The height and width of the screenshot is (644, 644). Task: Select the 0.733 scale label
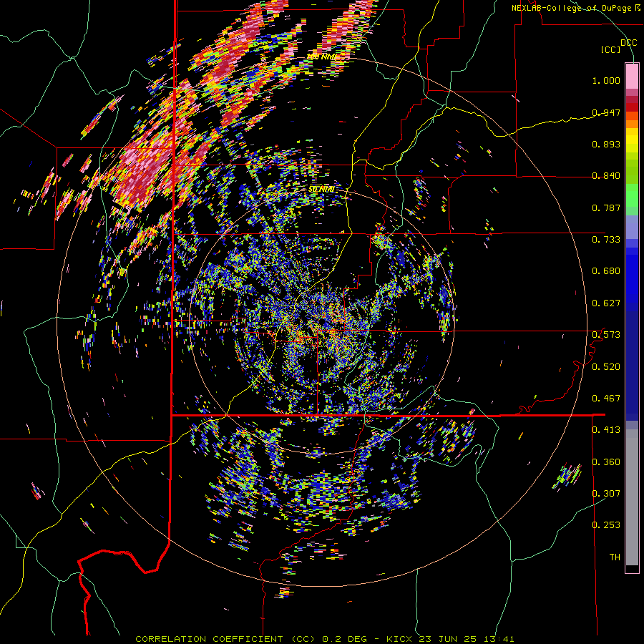[x=606, y=240]
